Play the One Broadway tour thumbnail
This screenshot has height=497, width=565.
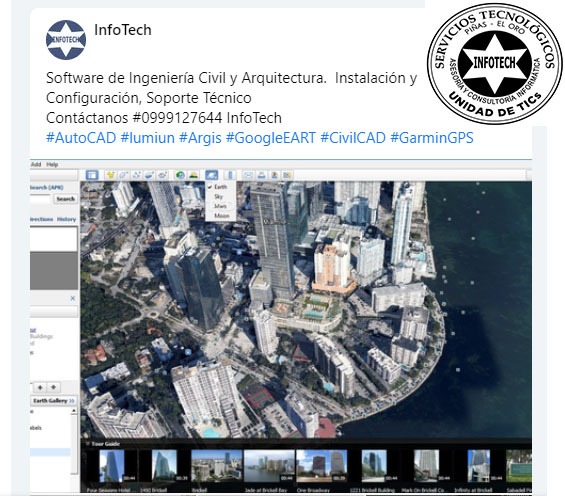[x=321, y=466]
